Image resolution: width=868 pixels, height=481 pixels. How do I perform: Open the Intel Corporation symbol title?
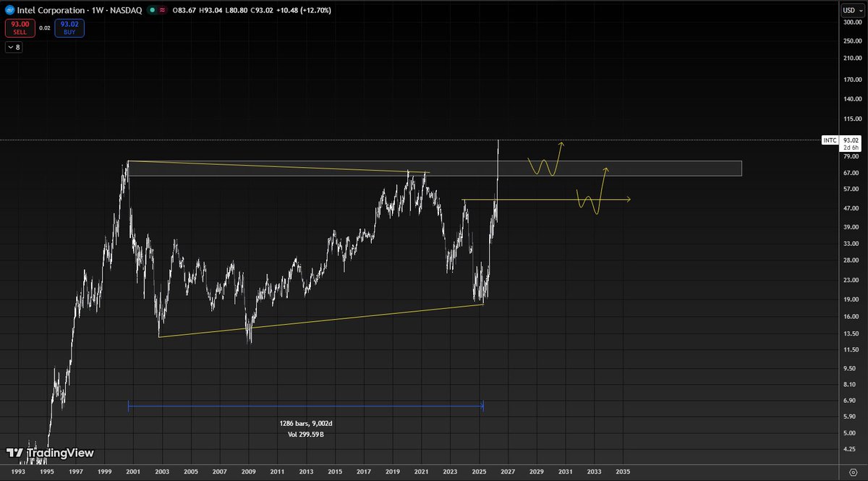click(x=79, y=10)
